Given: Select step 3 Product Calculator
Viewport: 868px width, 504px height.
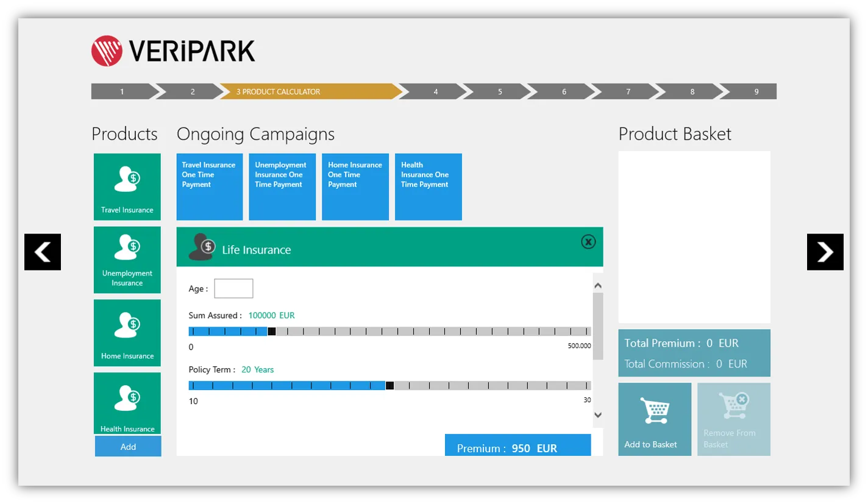Looking at the screenshot, I should (x=311, y=91).
